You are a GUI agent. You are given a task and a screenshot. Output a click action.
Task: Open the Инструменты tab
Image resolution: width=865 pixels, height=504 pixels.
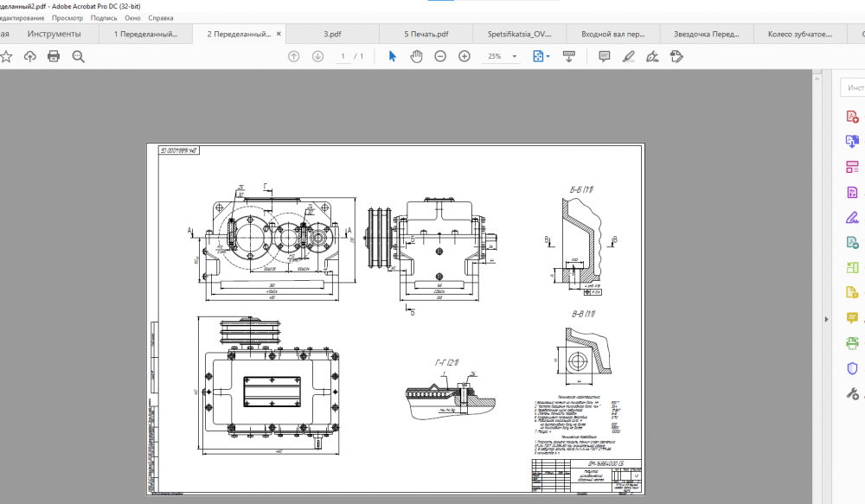(x=54, y=35)
